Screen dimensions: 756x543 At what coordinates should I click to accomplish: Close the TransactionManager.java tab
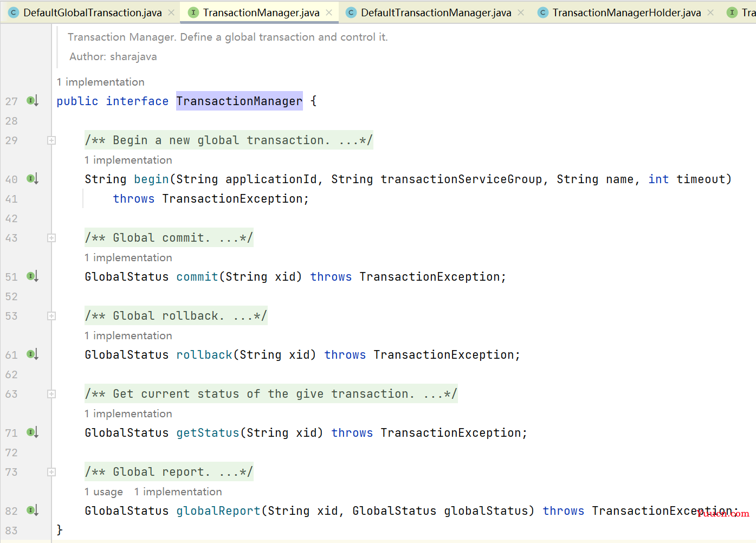[329, 12]
